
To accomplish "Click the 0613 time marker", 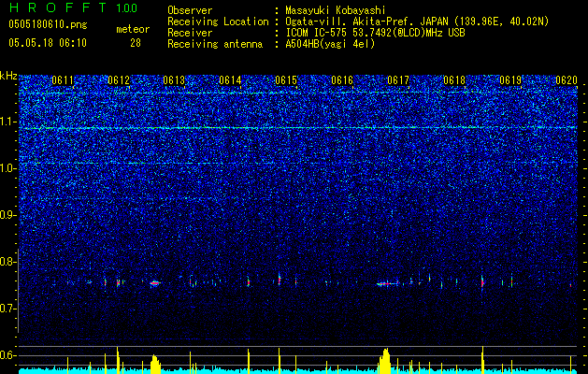I will click(175, 80).
